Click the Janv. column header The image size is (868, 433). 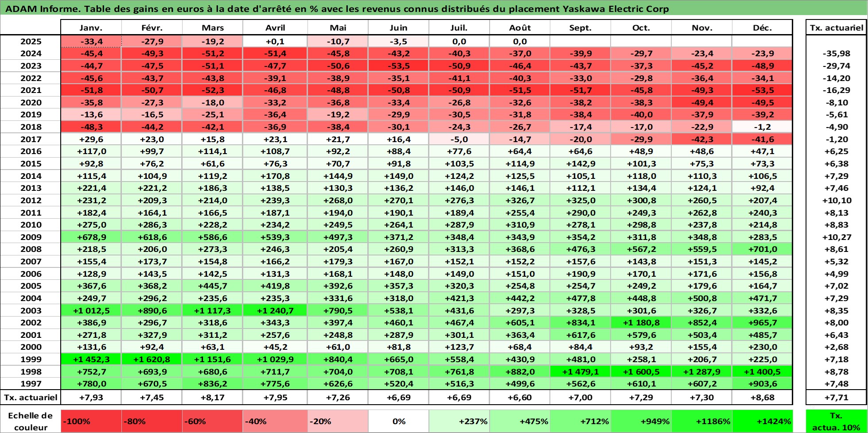pyautogui.click(x=91, y=27)
